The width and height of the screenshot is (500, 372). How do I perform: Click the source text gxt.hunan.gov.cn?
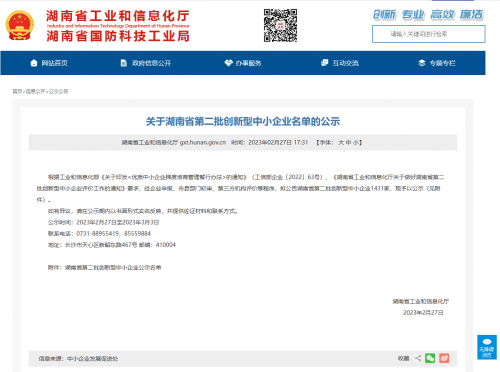point(203,143)
